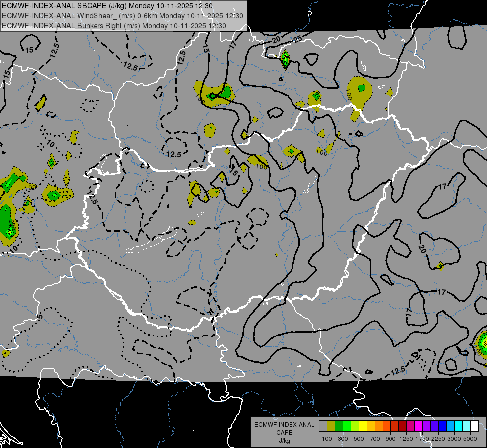This screenshot has height=448, width=487.
Task: Click the 200 CAPE label at left edge
Action: pos(12,224)
